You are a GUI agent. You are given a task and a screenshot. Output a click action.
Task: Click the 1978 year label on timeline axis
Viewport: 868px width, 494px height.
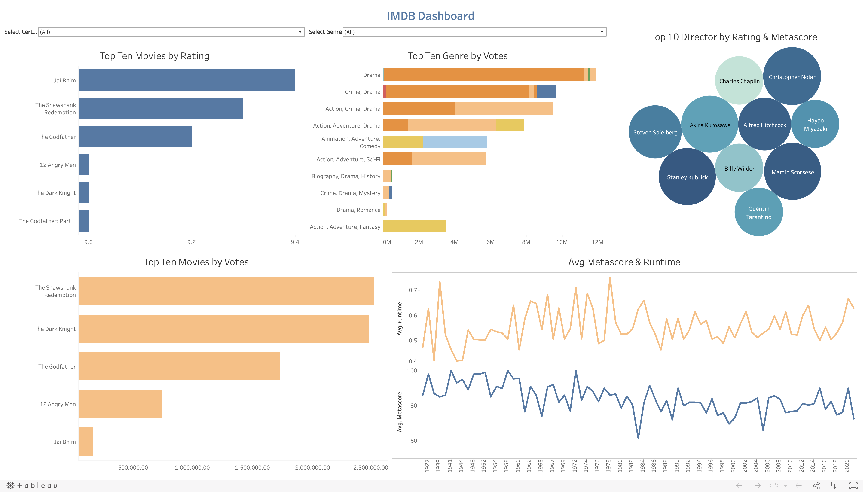click(x=608, y=466)
